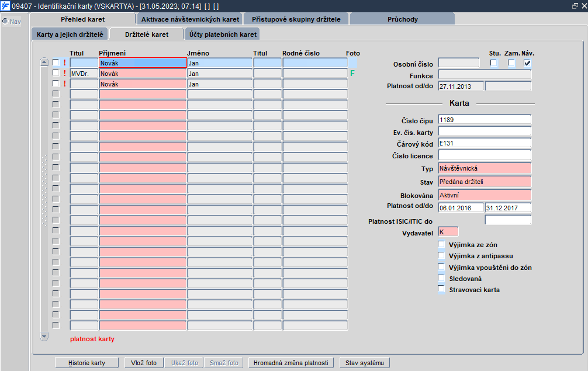The image size is (588, 371).
Task: Select the Nav radio button
Action: (5, 22)
